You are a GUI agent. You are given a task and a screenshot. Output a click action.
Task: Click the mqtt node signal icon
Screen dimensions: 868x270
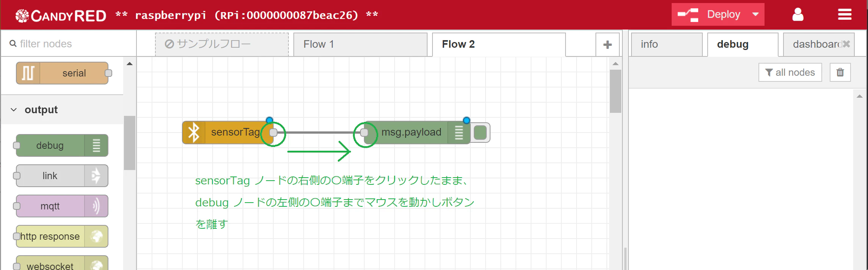pyautogui.click(x=96, y=206)
